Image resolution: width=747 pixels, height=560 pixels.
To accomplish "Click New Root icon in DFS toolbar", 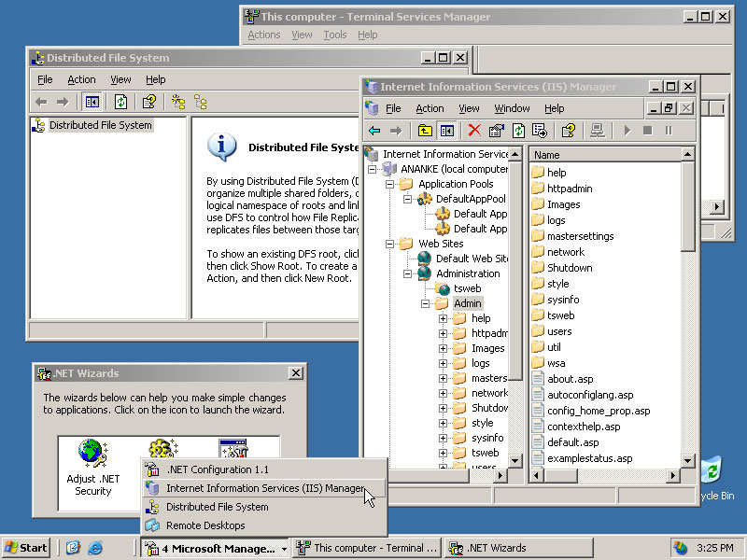I will point(178,102).
